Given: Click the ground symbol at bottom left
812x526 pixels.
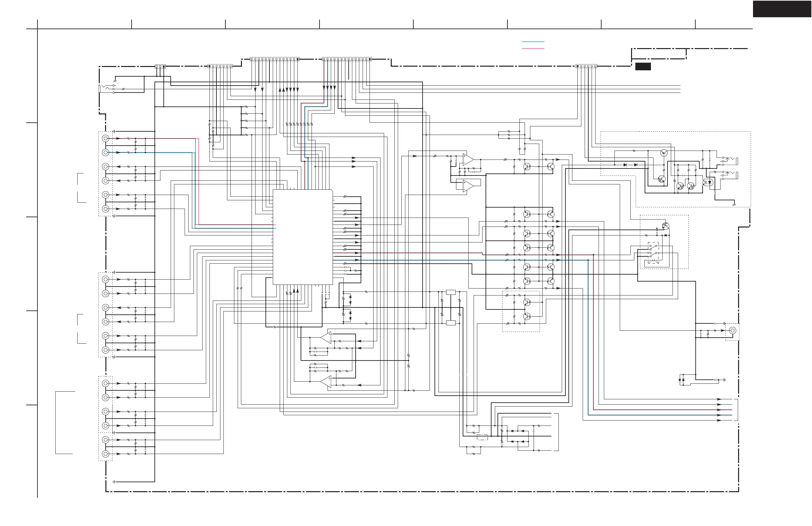Looking at the screenshot, I should point(114,482).
